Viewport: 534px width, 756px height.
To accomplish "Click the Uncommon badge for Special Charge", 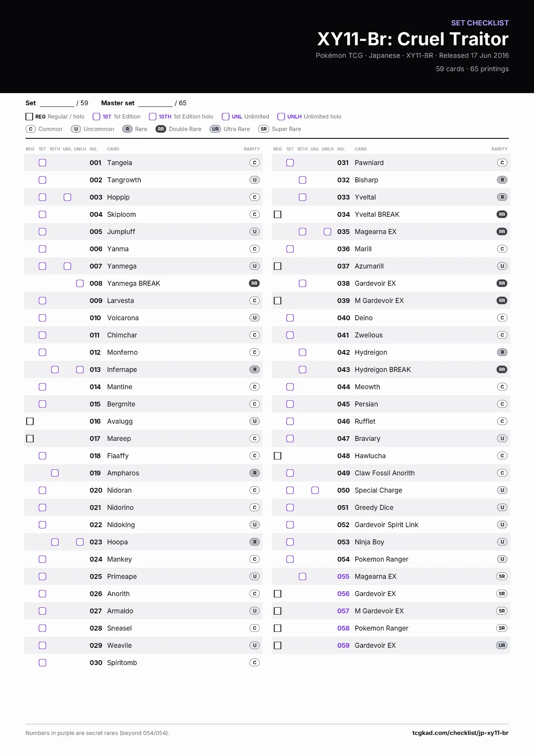I will pos(502,490).
